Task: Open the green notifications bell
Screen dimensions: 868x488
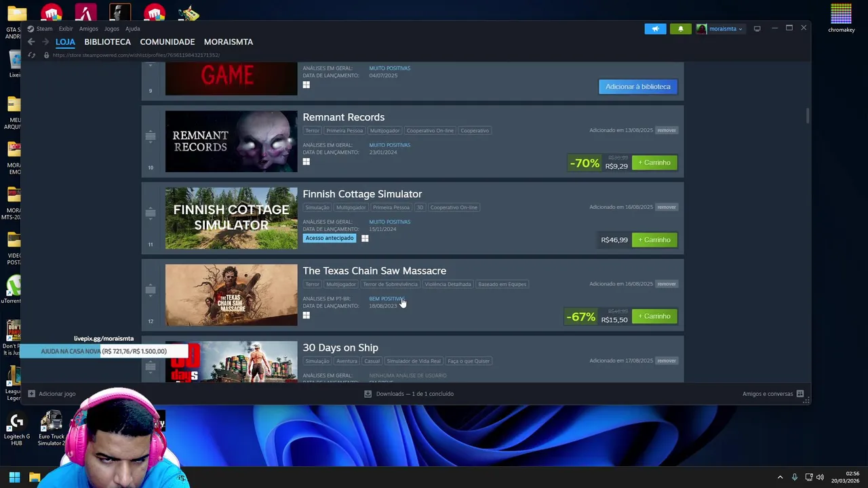Action: pyautogui.click(x=681, y=28)
